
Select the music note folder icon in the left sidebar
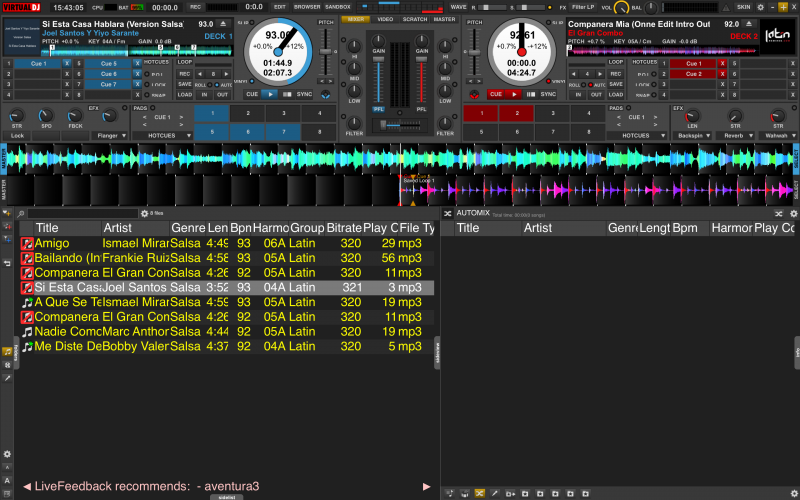click(7, 352)
